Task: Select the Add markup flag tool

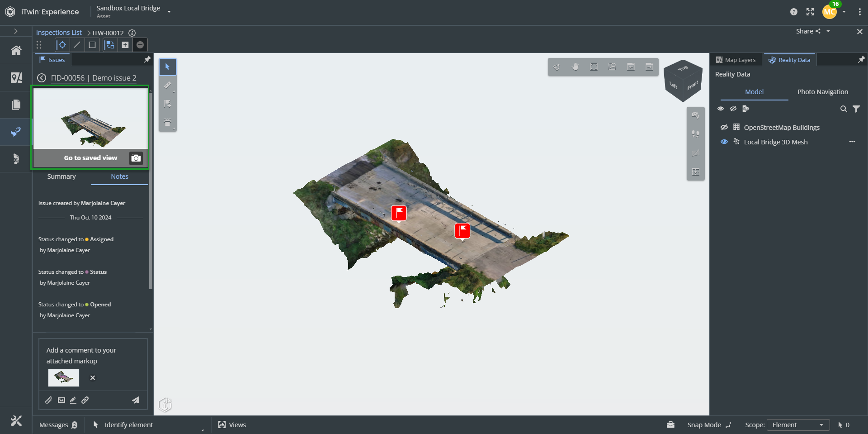Action: pyautogui.click(x=168, y=103)
